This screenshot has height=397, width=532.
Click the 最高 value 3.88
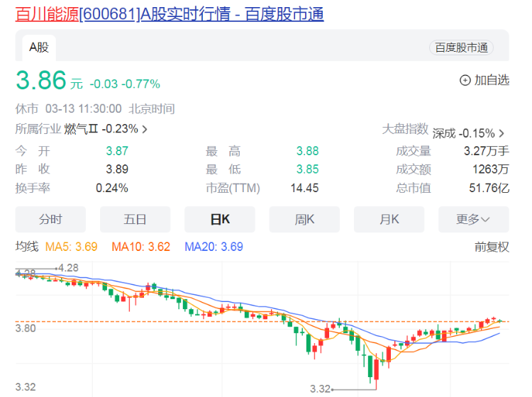click(x=307, y=151)
